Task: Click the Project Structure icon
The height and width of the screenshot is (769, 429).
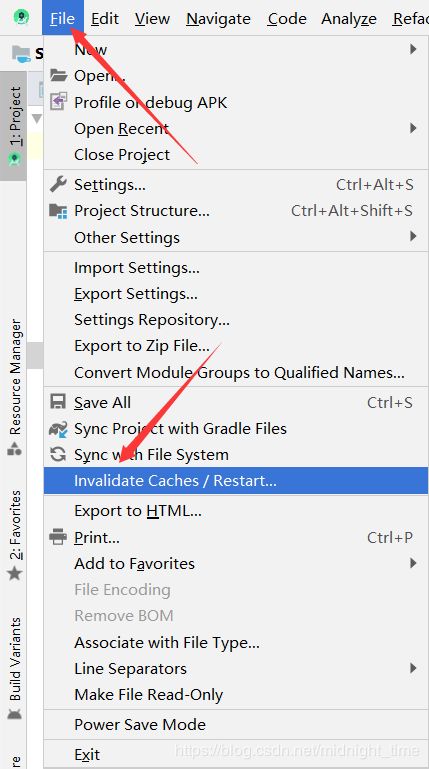Action: pos(58,211)
